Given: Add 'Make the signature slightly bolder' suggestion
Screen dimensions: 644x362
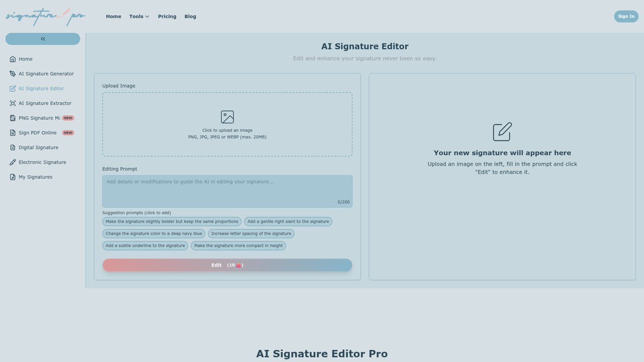Looking at the screenshot, I should 172,221.
